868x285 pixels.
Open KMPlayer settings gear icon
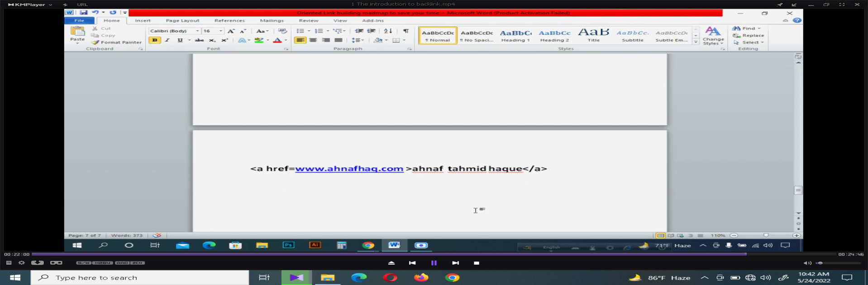22,263
